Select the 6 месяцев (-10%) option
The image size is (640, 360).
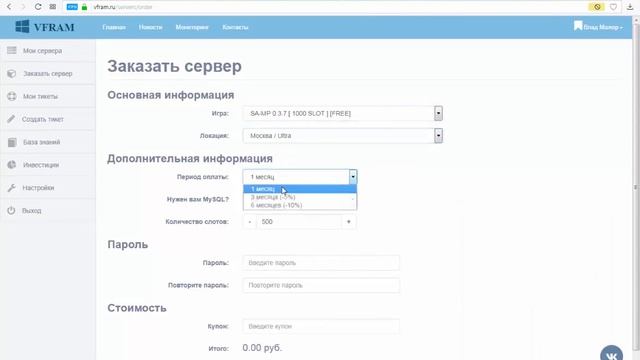click(300, 205)
